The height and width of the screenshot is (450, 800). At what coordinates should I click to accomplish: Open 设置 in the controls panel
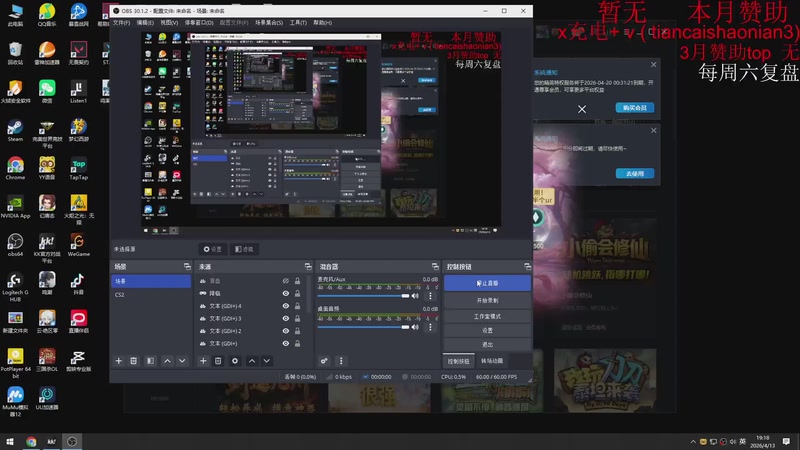487,331
